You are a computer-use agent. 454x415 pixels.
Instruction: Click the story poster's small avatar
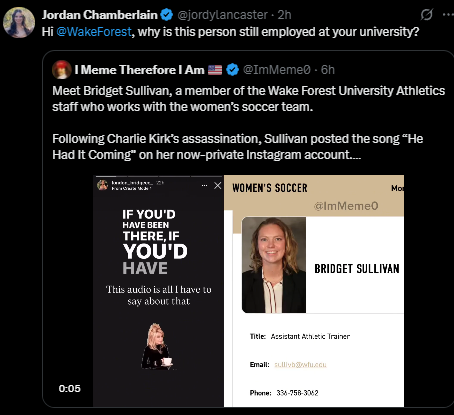pos(102,185)
